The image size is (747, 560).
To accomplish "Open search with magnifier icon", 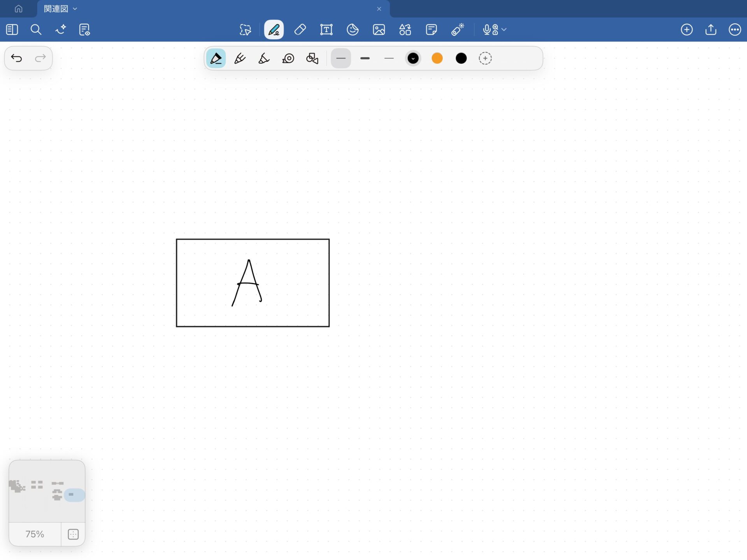I will coord(36,30).
